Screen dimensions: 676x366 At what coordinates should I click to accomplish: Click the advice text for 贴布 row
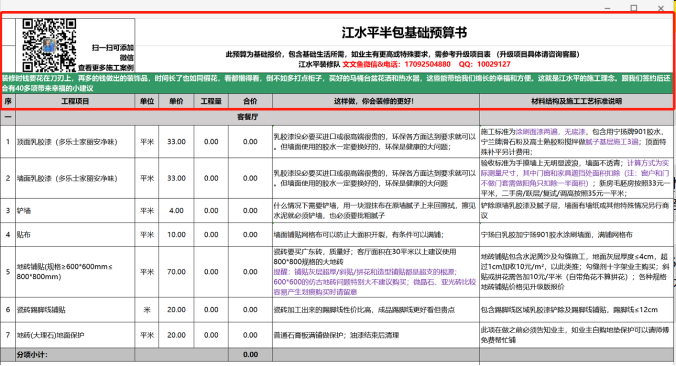click(x=359, y=235)
